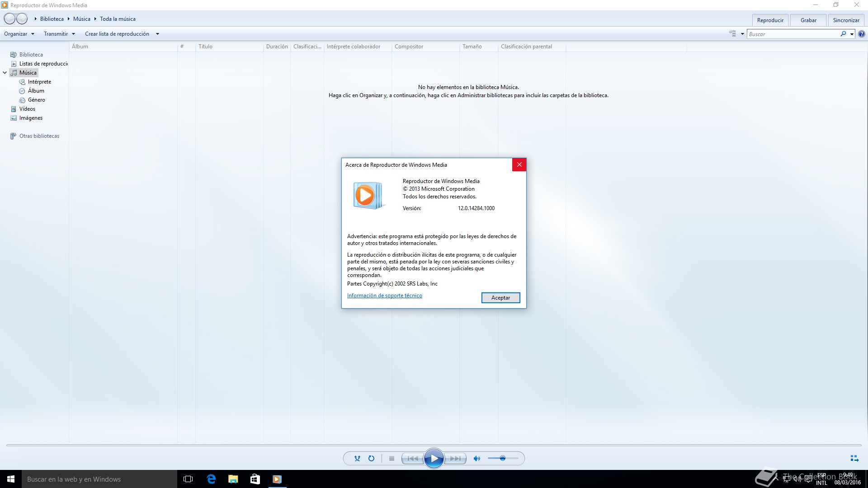Screen dimensions: 868x488
Task: Expand the arrow before Biblioteca breadcrumb
Action: point(35,19)
